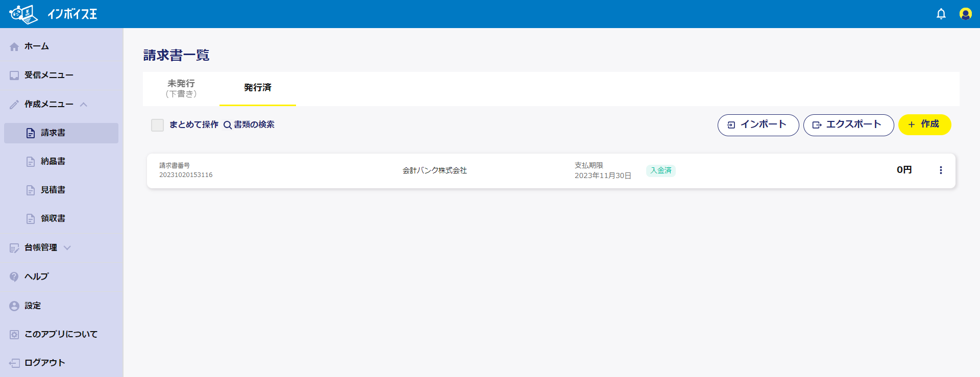This screenshot has width=980, height=377.
Task: Open 設定 in the sidebar
Action: [33, 306]
